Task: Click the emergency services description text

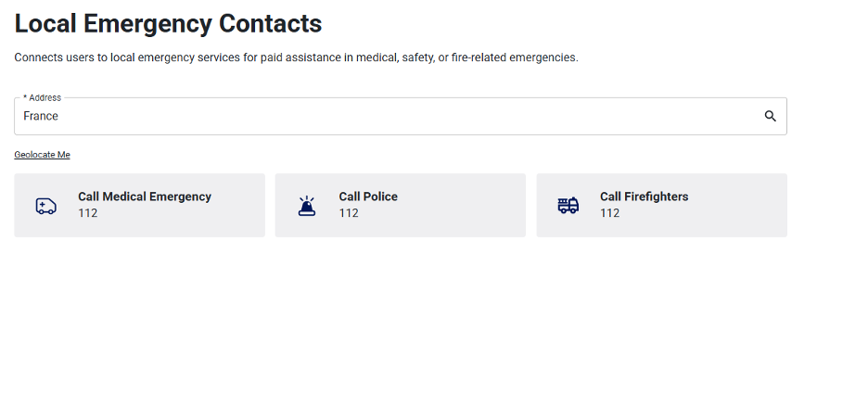Action: (296, 57)
